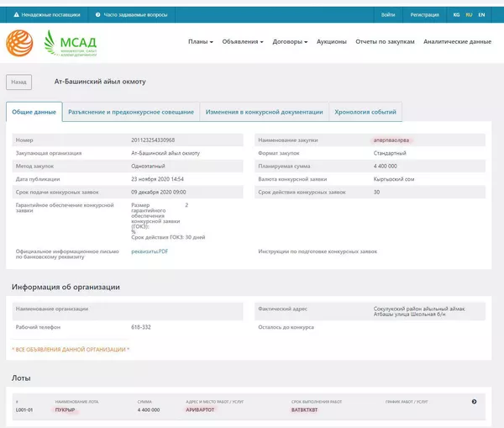Open Отчеты по закупкам page

point(385,41)
